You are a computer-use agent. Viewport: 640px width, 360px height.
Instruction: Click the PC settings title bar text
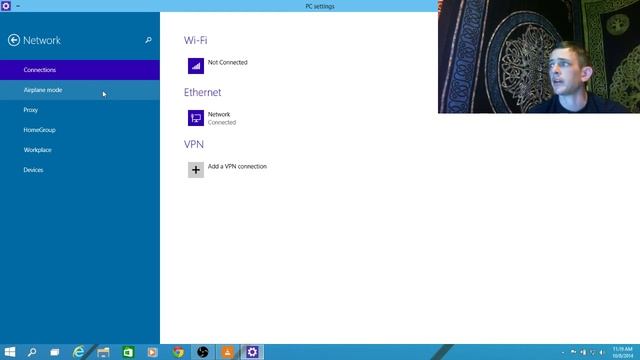(x=320, y=6)
